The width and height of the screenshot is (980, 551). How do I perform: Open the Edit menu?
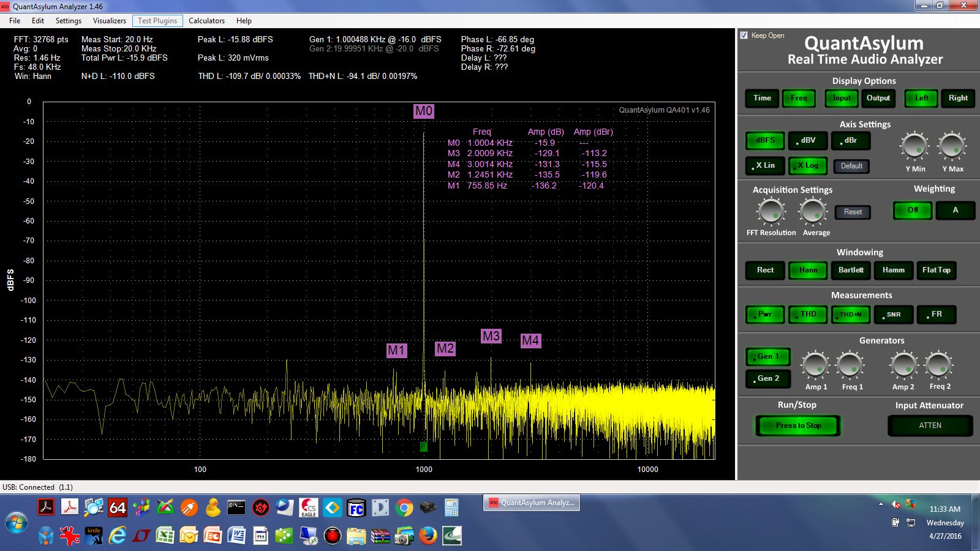pos(38,21)
